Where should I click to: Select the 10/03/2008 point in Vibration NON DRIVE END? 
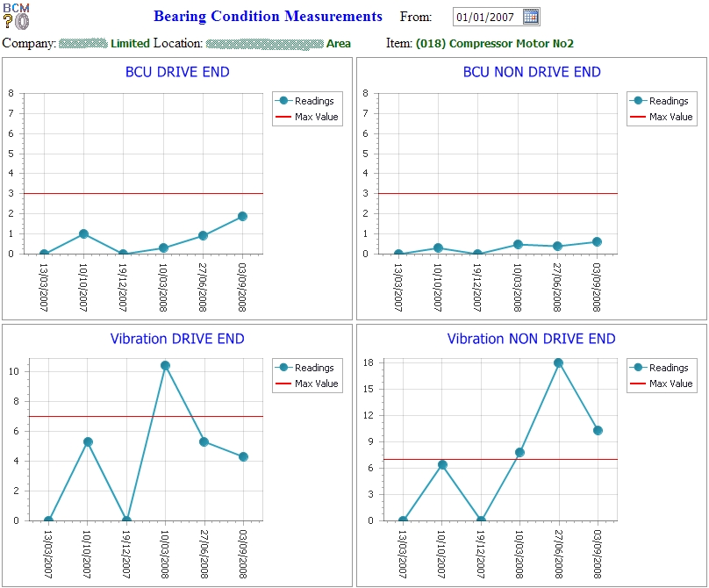coord(520,452)
